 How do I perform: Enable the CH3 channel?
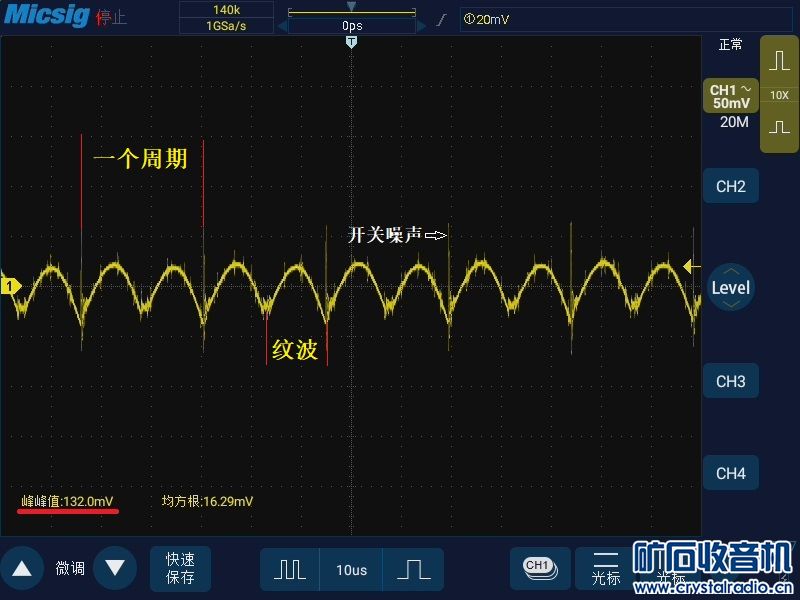point(731,381)
